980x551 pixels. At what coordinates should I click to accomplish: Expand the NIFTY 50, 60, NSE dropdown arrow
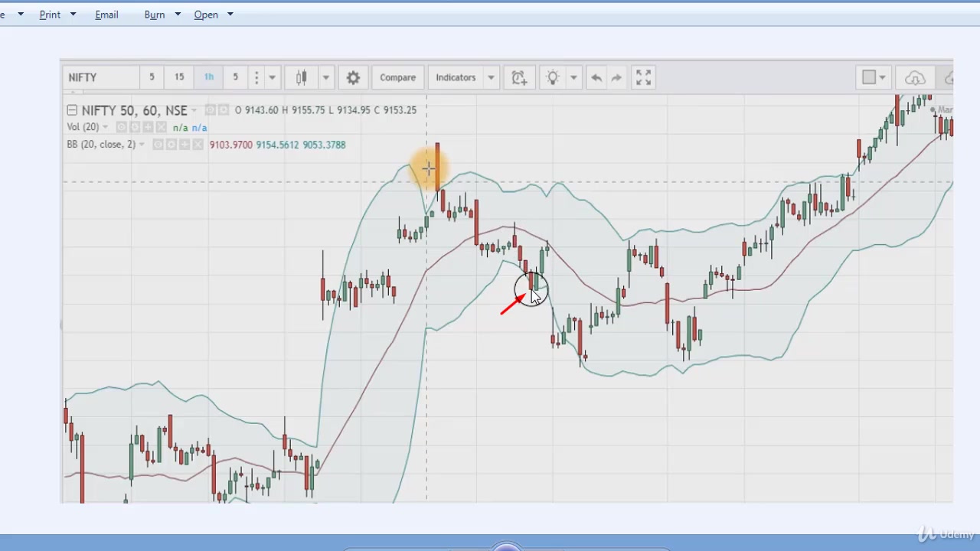pos(194,110)
